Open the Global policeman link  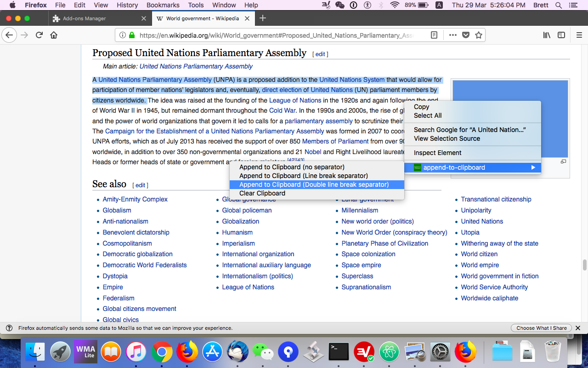tap(247, 210)
